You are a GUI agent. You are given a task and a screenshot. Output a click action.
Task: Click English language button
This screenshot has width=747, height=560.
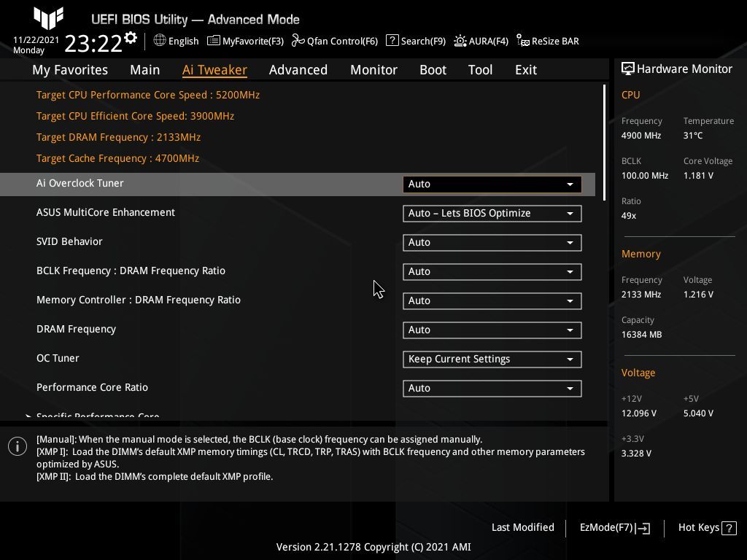176,41
